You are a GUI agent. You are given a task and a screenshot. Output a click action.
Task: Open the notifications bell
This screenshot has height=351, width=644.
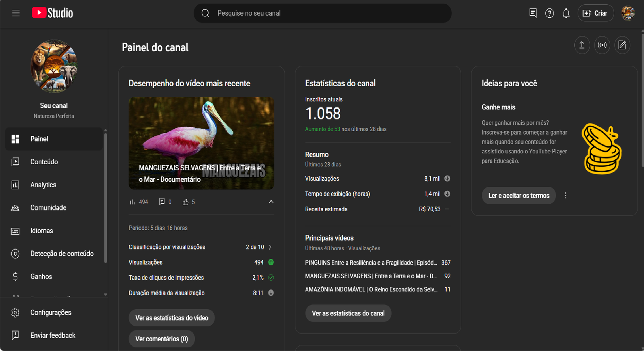pyautogui.click(x=566, y=13)
